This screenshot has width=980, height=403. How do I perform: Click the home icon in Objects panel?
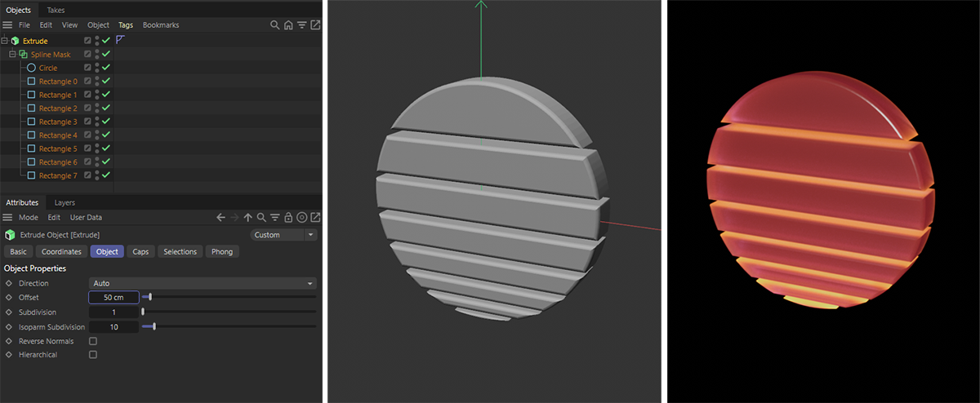point(288,25)
